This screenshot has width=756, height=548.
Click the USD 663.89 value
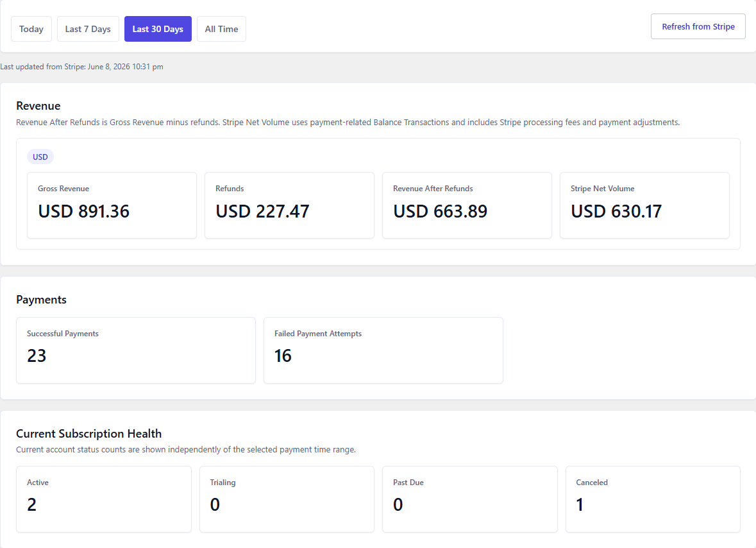[440, 211]
